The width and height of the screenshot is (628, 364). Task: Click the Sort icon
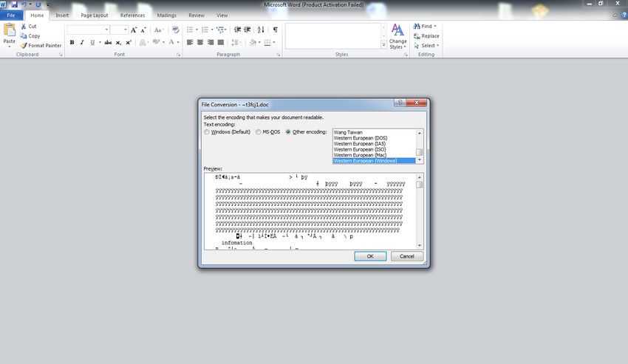click(261, 30)
